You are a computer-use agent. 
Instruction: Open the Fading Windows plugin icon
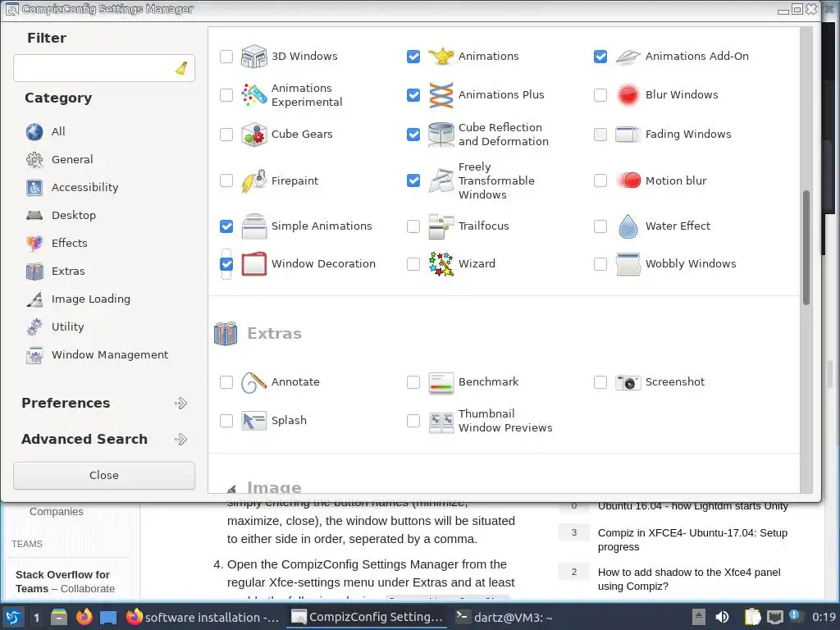[x=628, y=135]
